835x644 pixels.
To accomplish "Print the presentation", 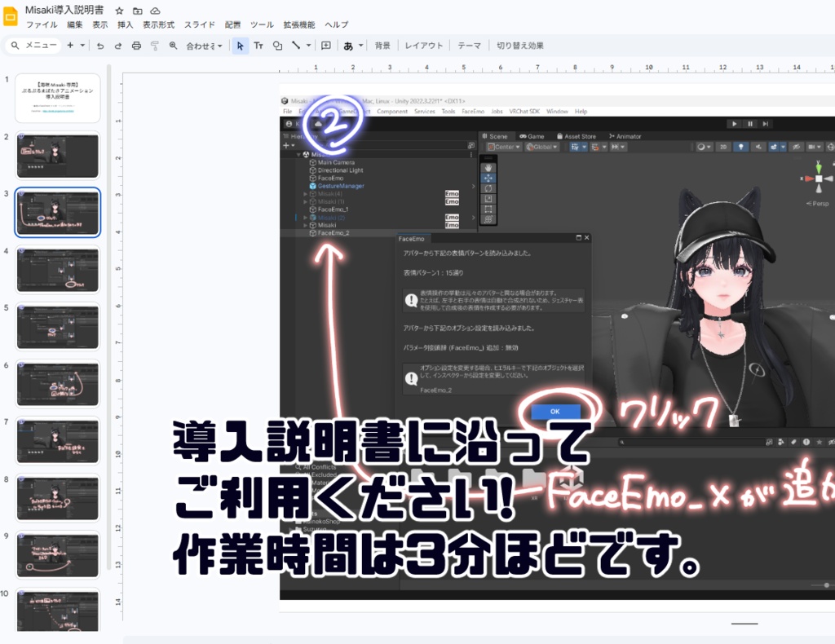I will 136,46.
